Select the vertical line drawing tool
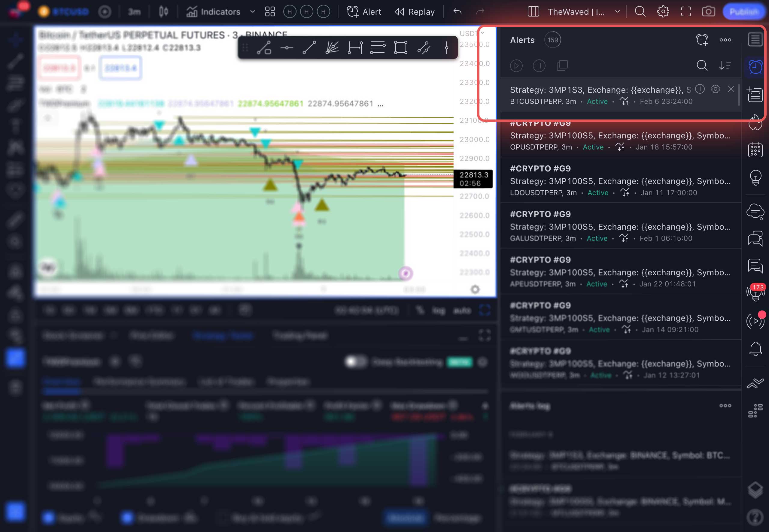This screenshot has height=532, width=769. 446,48
